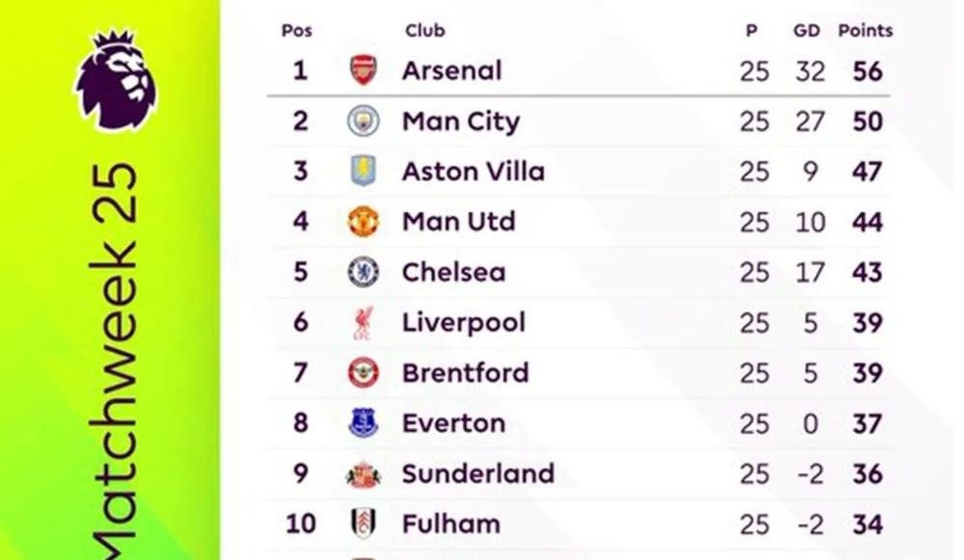Click the Man Utd club crest
The image size is (964, 560).
[363, 222]
